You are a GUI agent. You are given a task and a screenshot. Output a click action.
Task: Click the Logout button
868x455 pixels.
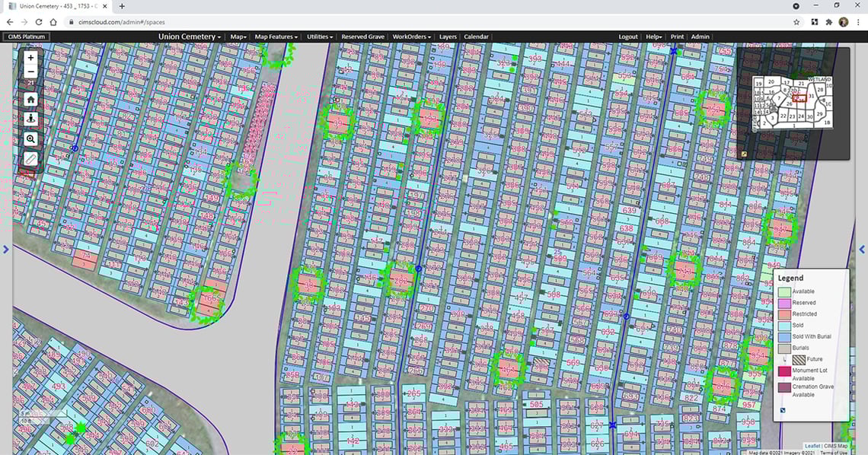[628, 37]
